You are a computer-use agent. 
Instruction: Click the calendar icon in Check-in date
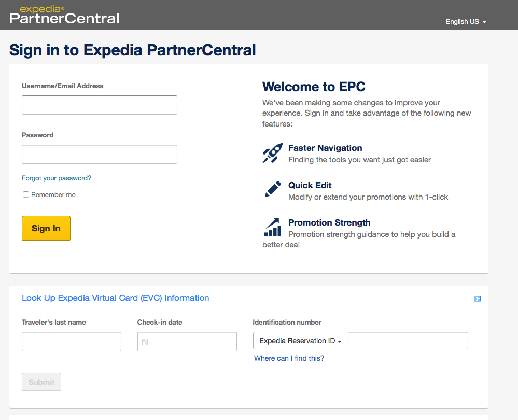pyautogui.click(x=145, y=342)
